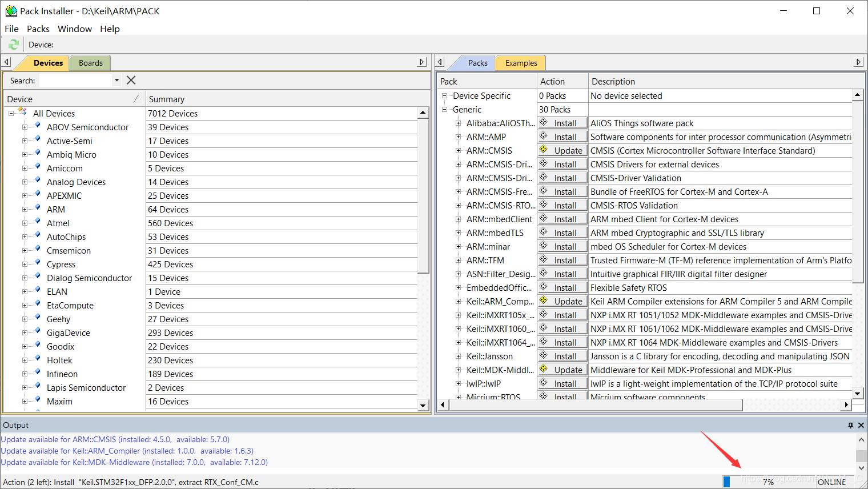
Task: Expand the Cypress vendor node
Action: pyautogui.click(x=25, y=264)
